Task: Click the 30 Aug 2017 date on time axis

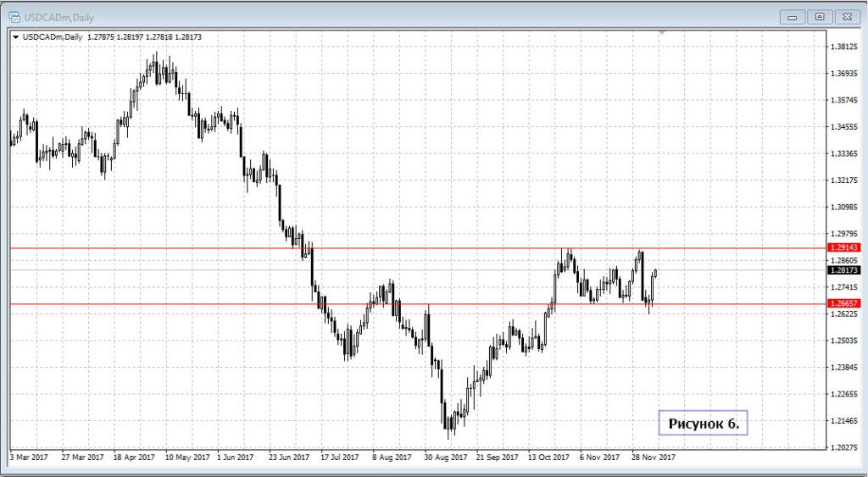Action: click(445, 457)
